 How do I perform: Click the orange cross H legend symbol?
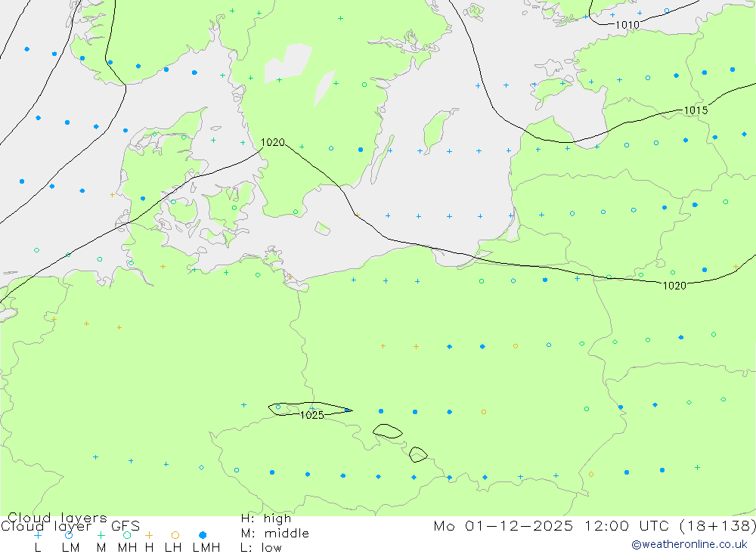tap(149, 535)
